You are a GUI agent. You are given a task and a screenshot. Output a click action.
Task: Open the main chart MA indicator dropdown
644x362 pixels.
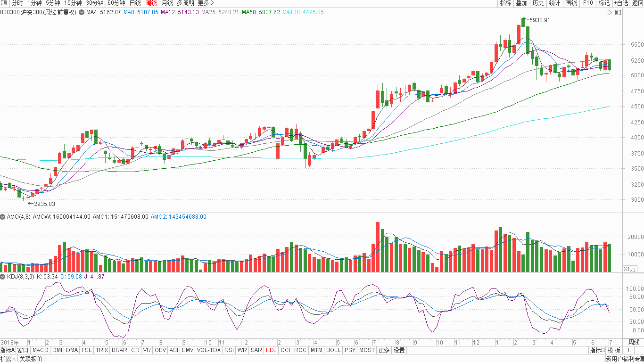tap(81, 12)
